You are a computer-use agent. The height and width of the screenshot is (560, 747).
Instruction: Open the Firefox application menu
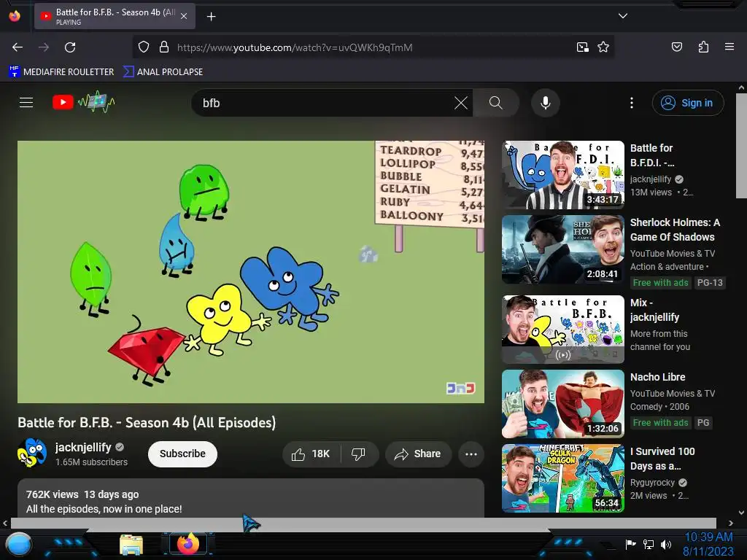(729, 47)
